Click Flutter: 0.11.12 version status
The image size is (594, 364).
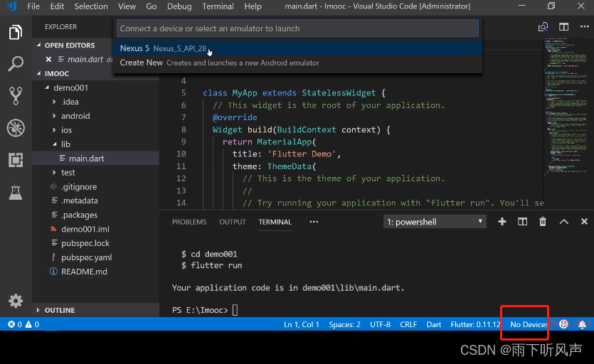pyautogui.click(x=475, y=324)
